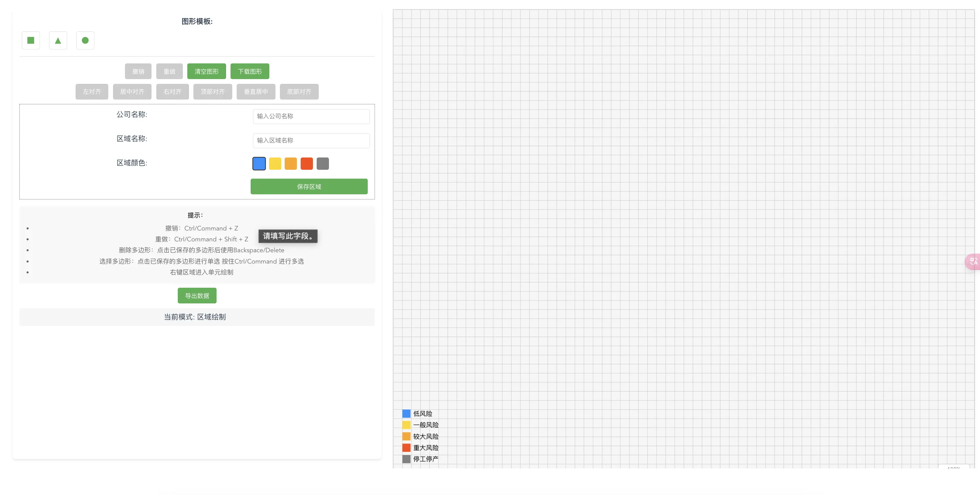The height and width of the screenshot is (495, 980).
Task: Click the 导出数据 export data button
Action: coord(197,296)
